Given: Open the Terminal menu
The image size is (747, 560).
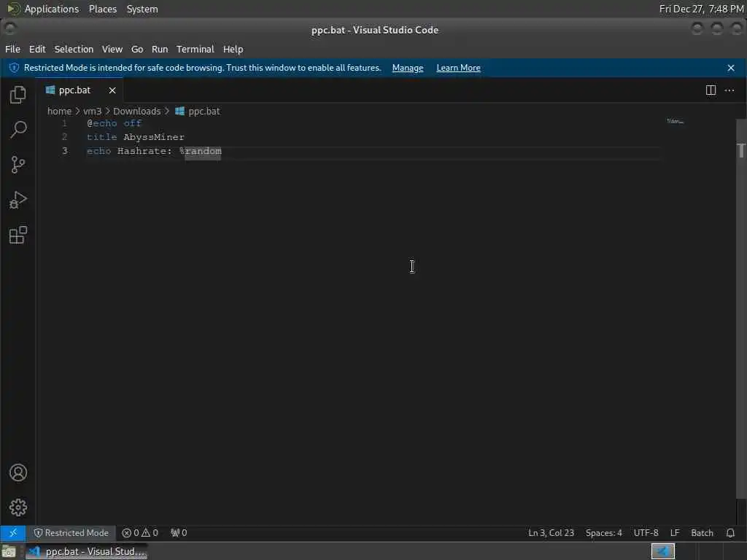Looking at the screenshot, I should click(x=196, y=49).
